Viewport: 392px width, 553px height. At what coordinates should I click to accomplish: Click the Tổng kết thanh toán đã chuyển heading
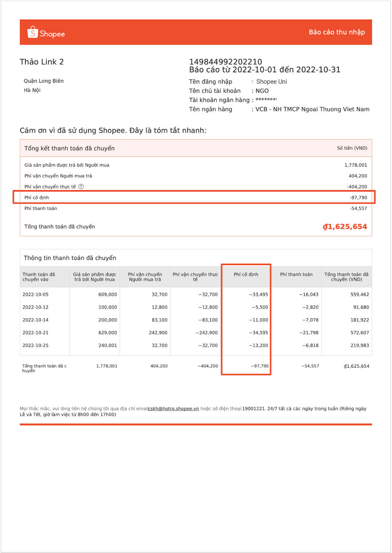[x=69, y=148]
